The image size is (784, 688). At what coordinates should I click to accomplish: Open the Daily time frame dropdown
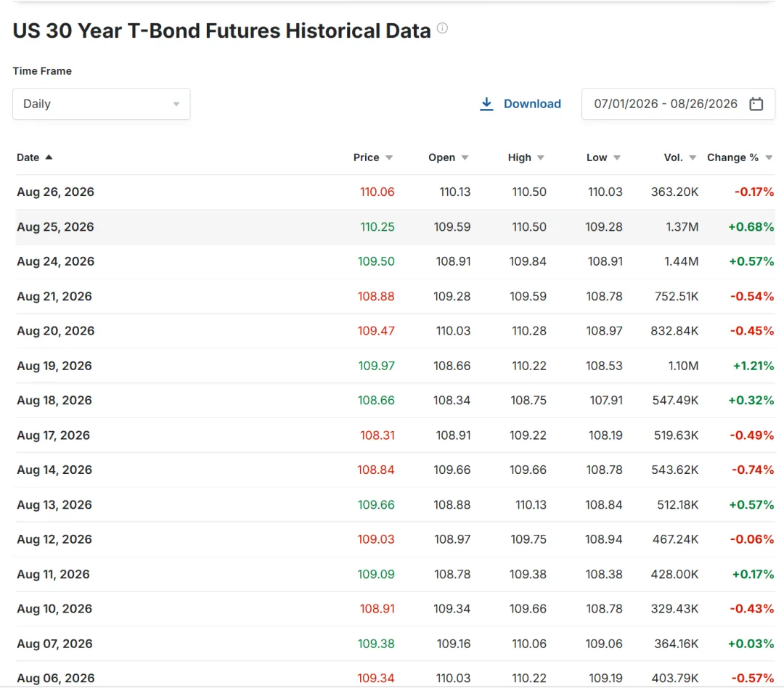click(x=102, y=104)
